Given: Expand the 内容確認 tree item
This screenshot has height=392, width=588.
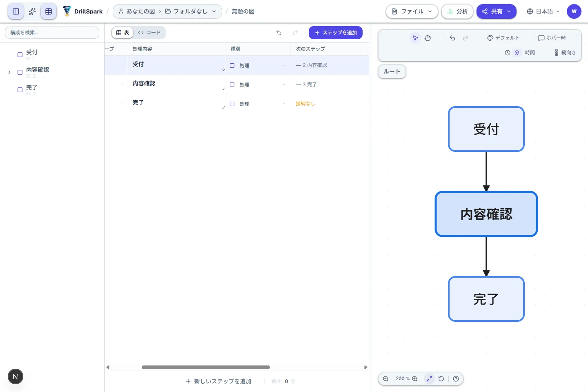Looking at the screenshot, I should (9, 72).
